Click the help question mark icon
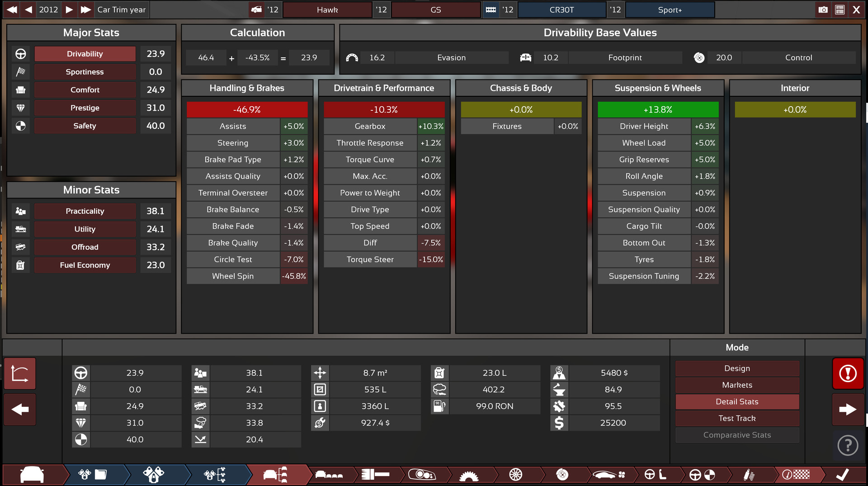The height and width of the screenshot is (486, 868). 848,445
